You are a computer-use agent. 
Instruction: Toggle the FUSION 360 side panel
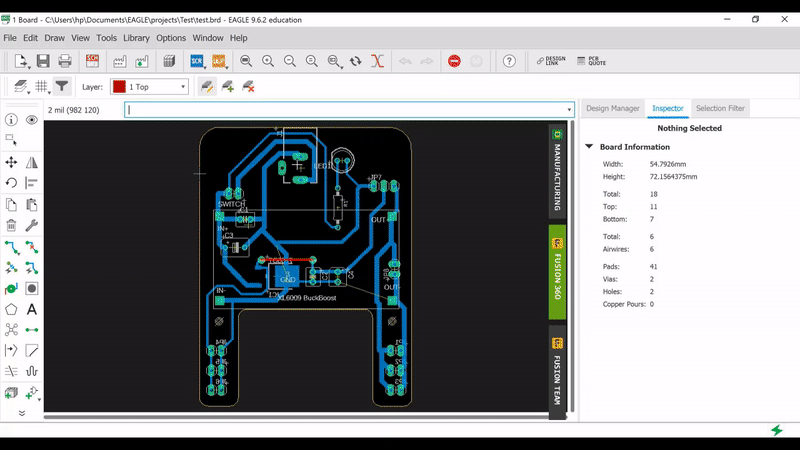[557, 272]
